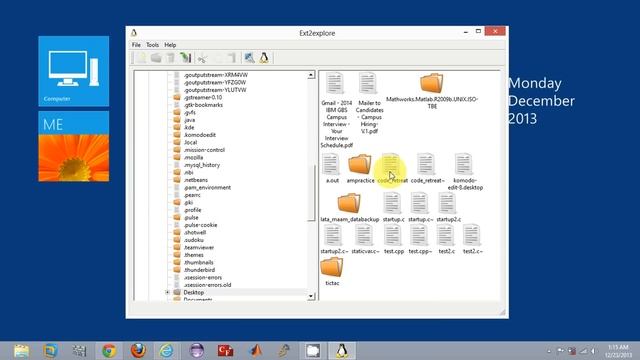
Task: Open File Explorer from the taskbar
Action: (x=21, y=351)
